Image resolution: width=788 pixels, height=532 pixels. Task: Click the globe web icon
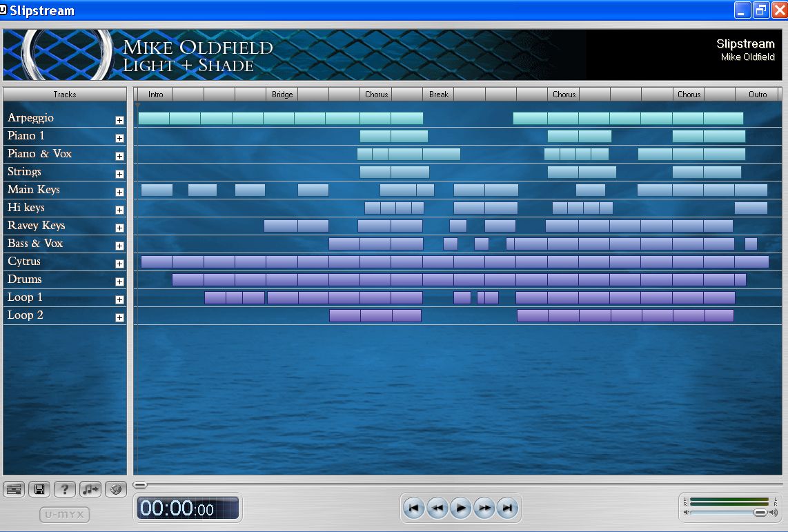[x=116, y=489]
